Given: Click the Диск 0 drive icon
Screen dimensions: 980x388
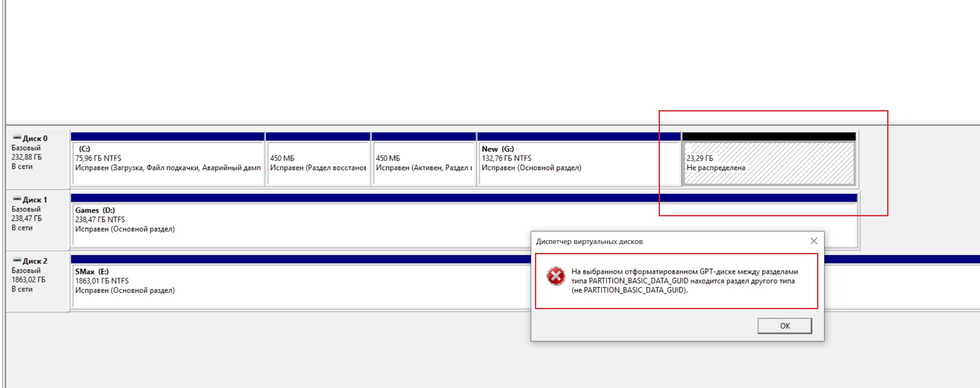Looking at the screenshot, I should [x=17, y=137].
